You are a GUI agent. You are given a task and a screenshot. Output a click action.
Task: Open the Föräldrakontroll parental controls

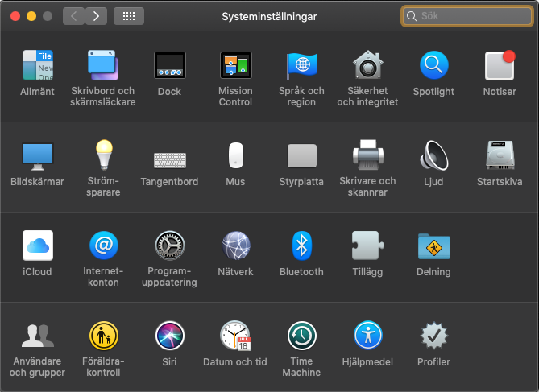coord(103,336)
